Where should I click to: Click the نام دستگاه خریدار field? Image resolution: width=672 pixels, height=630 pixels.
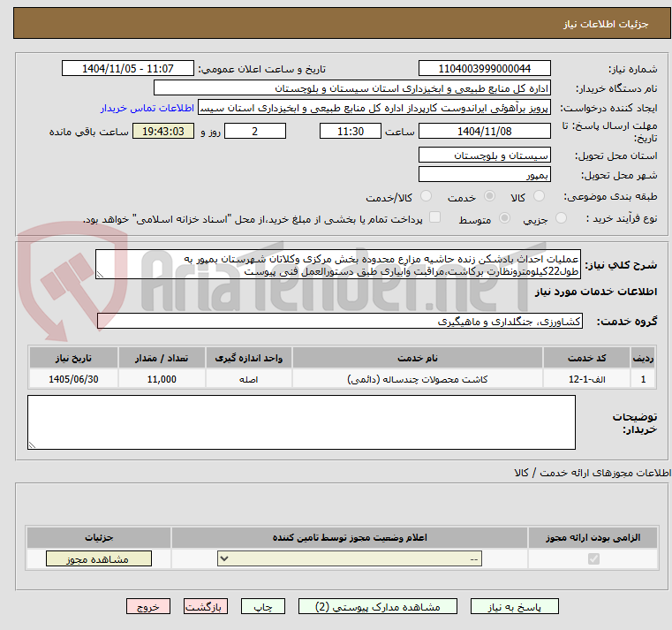pos(352,88)
